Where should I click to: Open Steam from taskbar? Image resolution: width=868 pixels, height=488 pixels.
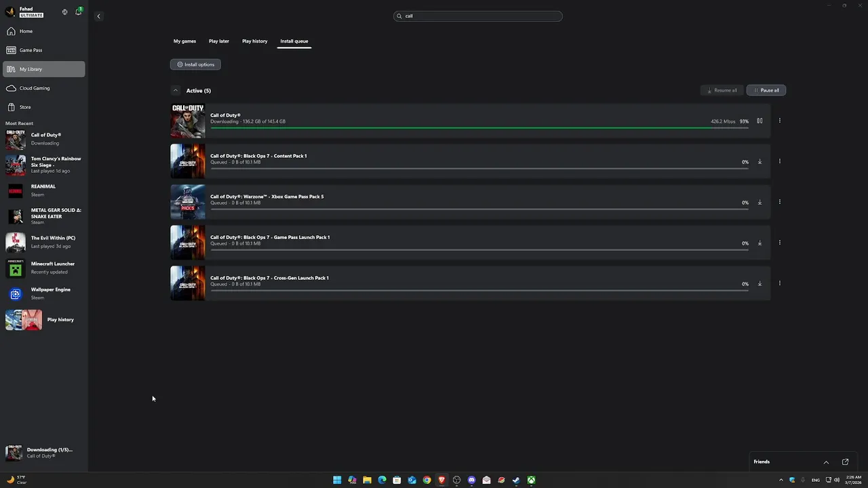[x=516, y=480]
